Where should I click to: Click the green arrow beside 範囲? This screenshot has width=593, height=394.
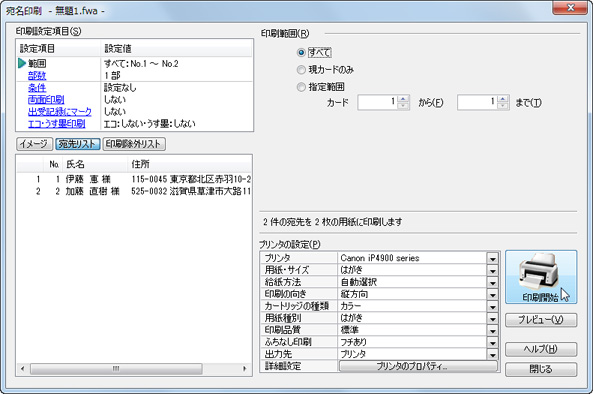tap(22, 64)
